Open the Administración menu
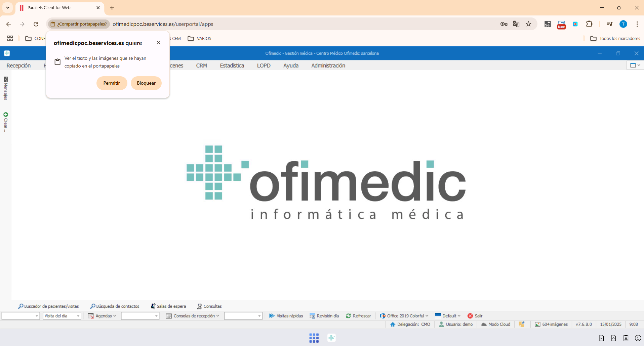The height and width of the screenshot is (346, 644). pos(328,66)
